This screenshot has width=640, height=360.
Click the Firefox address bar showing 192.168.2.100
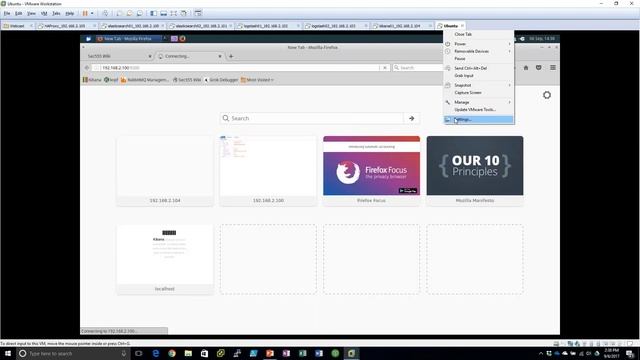click(237, 68)
